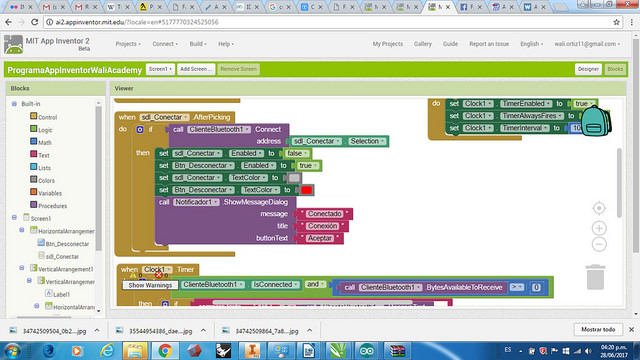Open the Variables blocks drawer
Image resolution: width=640 pixels, height=360 pixels.
point(46,193)
